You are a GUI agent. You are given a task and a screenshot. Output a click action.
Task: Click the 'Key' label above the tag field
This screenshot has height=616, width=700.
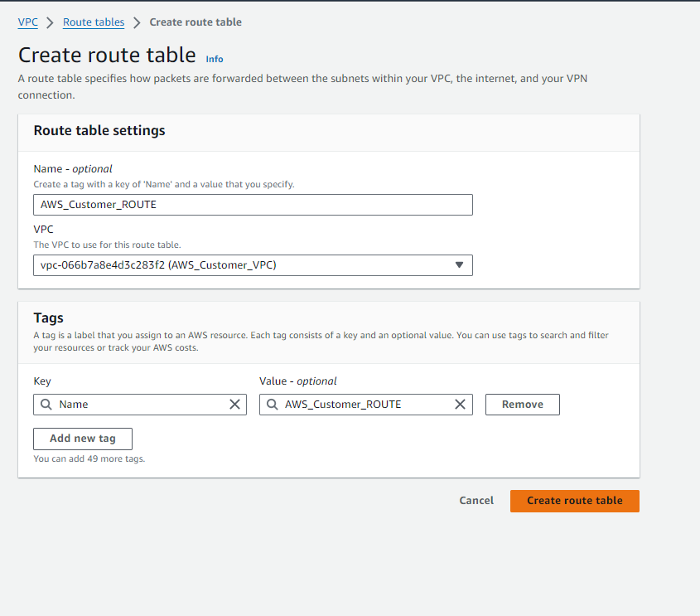42,381
